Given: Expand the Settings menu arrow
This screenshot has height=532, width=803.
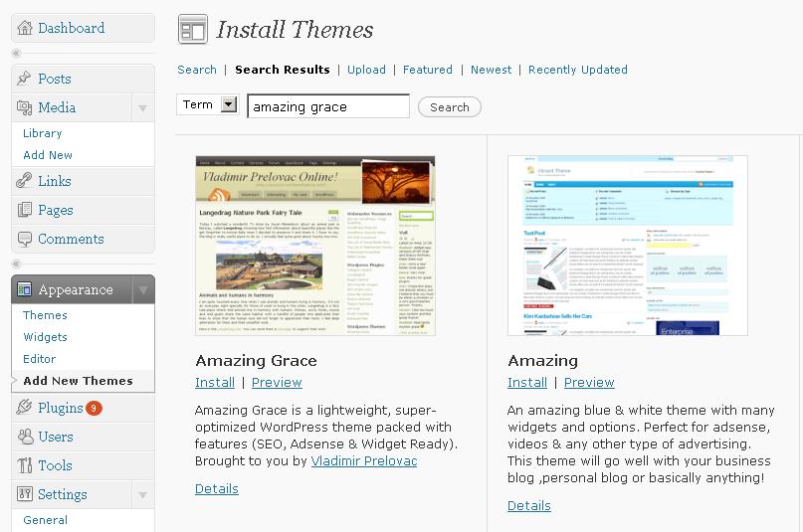Looking at the screenshot, I should [142, 494].
